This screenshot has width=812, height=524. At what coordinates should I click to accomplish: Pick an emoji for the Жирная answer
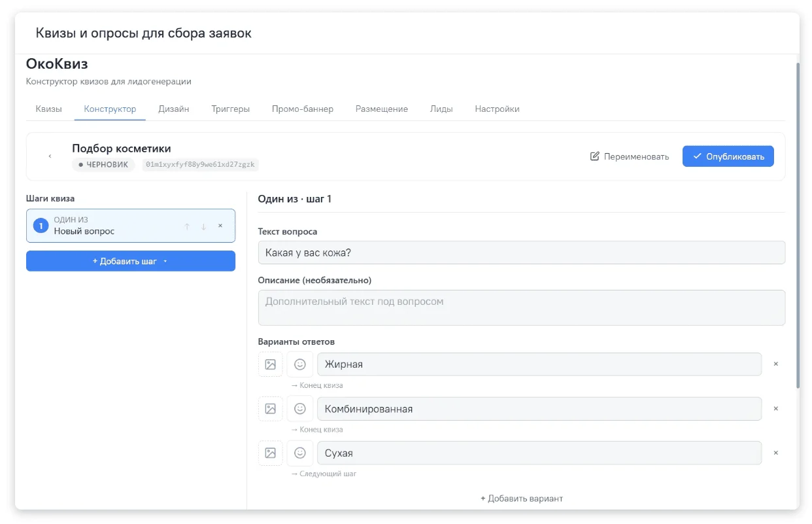300,364
